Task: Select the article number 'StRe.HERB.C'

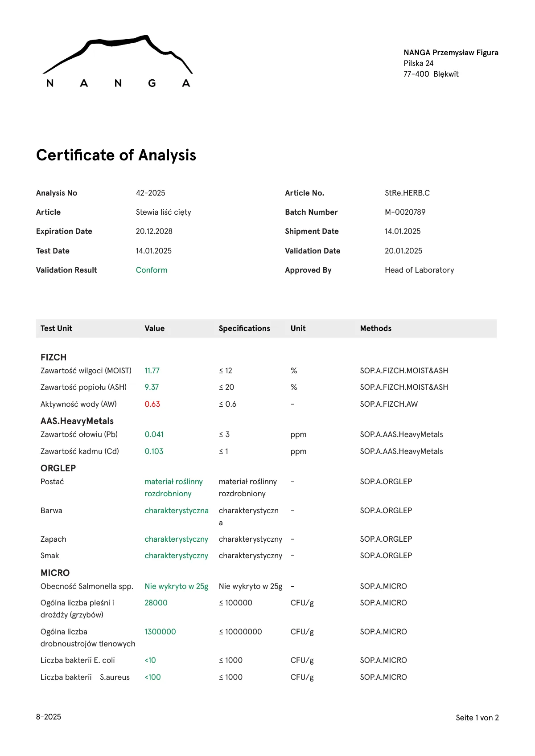Action: pyautogui.click(x=407, y=193)
